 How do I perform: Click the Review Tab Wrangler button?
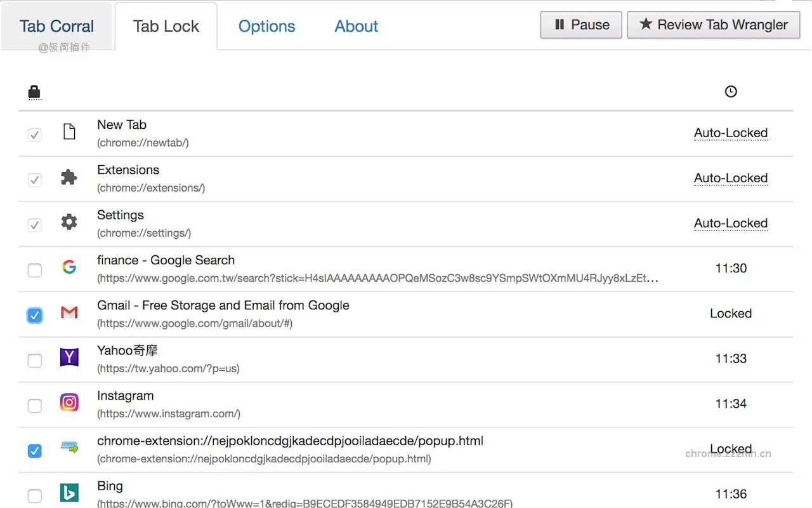714,25
